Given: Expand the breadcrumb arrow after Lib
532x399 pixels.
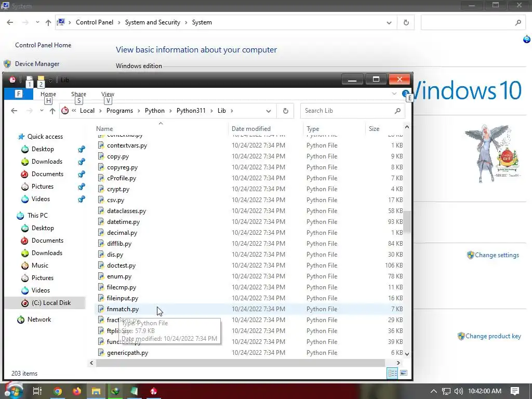Looking at the screenshot, I should tap(232, 111).
